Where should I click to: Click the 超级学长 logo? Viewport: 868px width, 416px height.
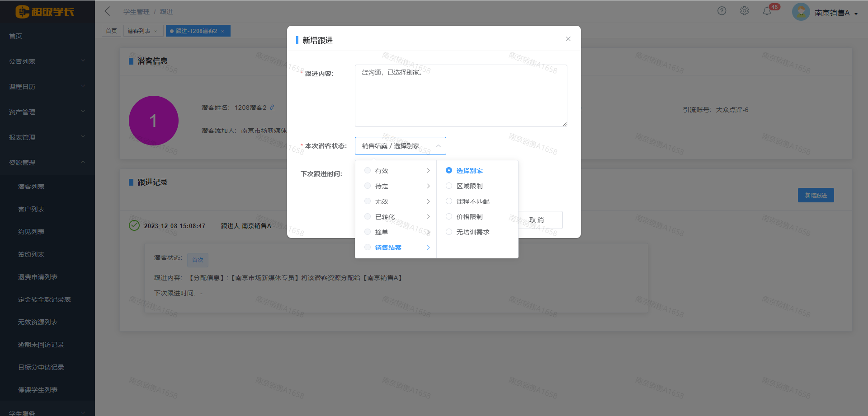click(x=45, y=12)
